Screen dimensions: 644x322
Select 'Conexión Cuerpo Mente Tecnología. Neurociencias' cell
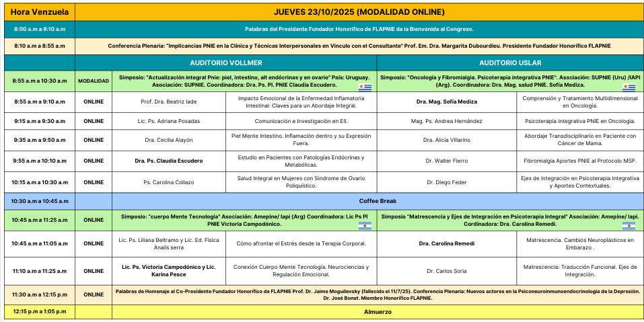pos(301,271)
